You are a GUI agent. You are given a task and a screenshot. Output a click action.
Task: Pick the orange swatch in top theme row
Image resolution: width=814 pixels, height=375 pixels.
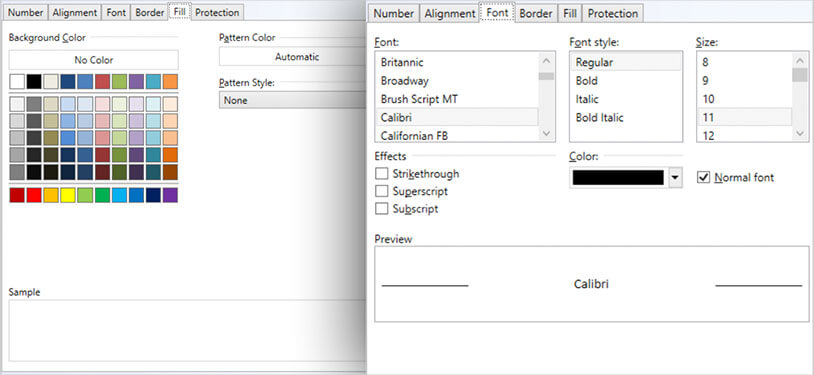click(170, 82)
